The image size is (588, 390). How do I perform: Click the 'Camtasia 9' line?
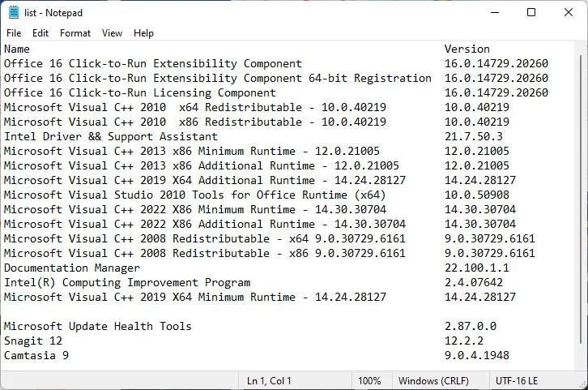click(36, 355)
